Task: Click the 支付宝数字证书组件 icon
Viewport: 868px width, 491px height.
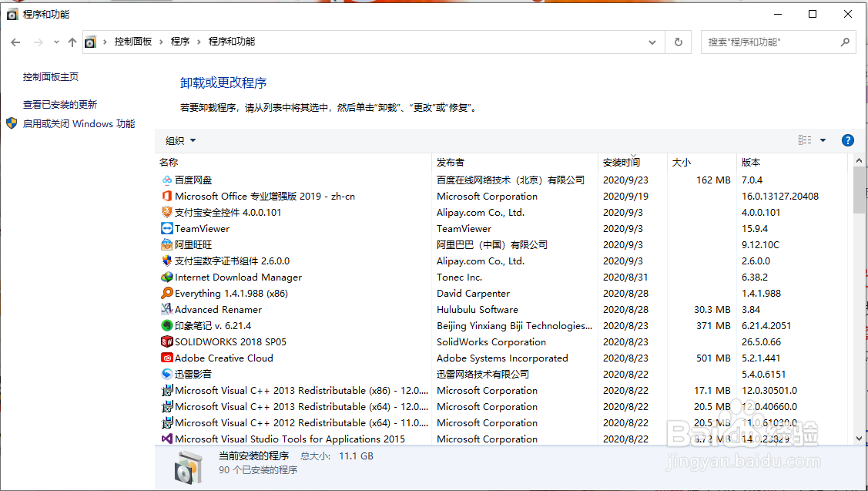Action: coord(166,261)
